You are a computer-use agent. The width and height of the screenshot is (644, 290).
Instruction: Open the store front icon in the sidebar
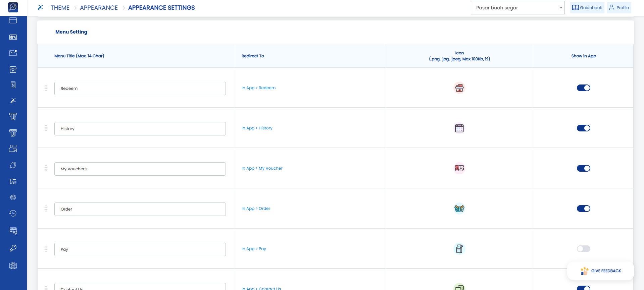pos(13,69)
